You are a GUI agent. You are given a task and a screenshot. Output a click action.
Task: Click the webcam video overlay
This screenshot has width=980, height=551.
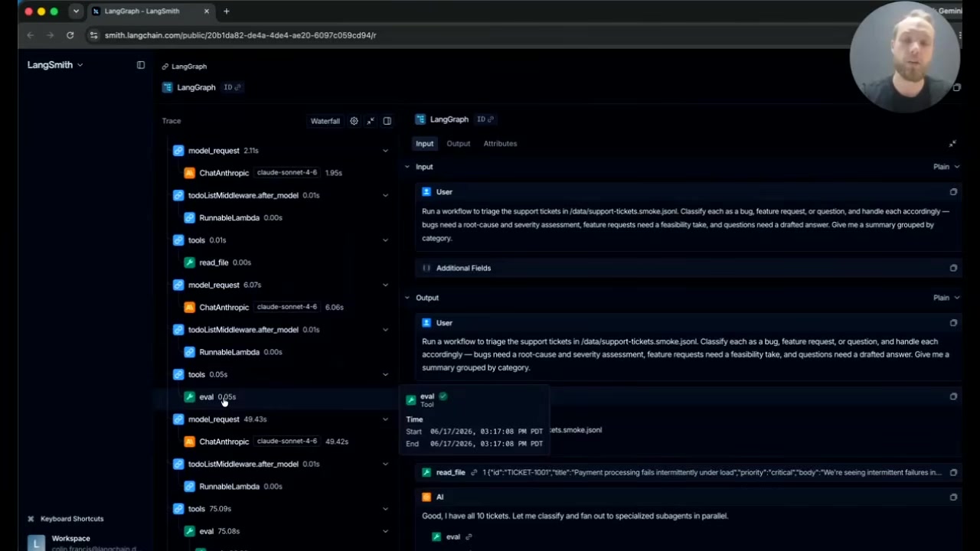click(x=904, y=57)
